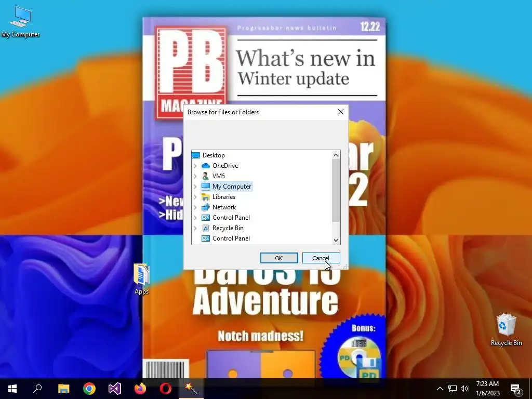Expand the VM5 user node
The image size is (532, 399).
point(195,176)
